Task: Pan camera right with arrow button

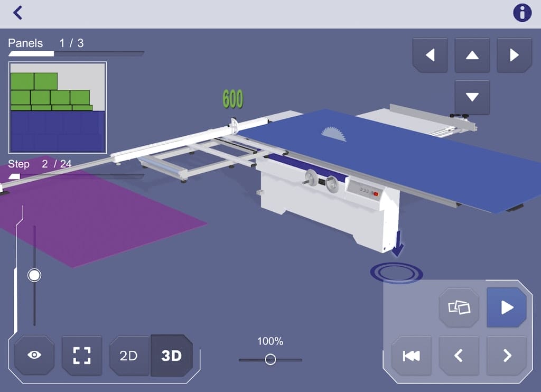Action: (514, 55)
